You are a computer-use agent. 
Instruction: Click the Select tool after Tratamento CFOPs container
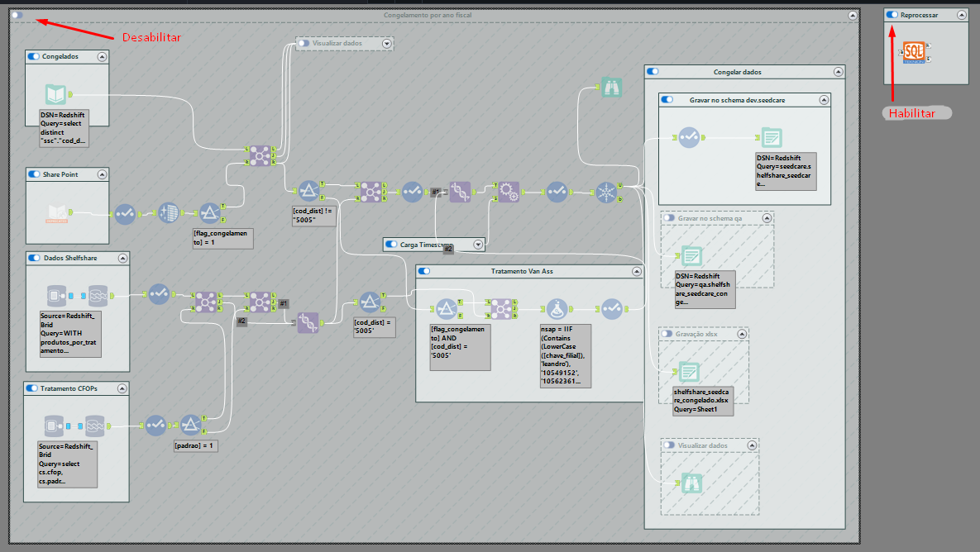(x=155, y=426)
